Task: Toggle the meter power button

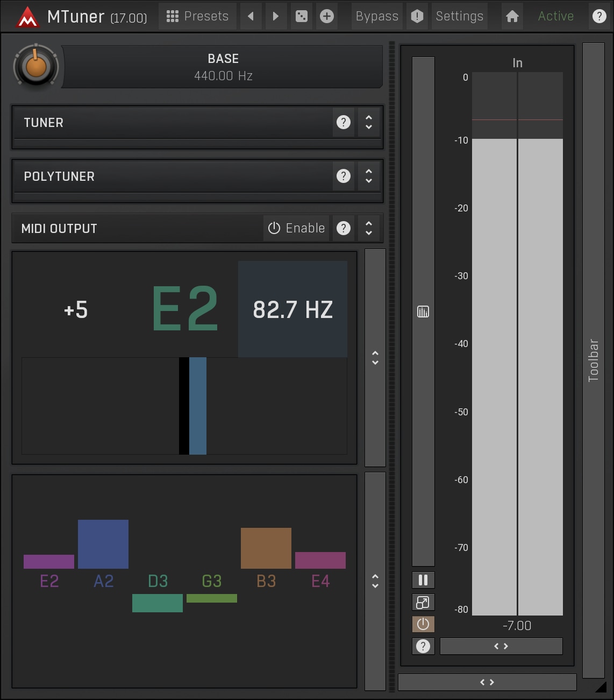Action: coord(423,624)
